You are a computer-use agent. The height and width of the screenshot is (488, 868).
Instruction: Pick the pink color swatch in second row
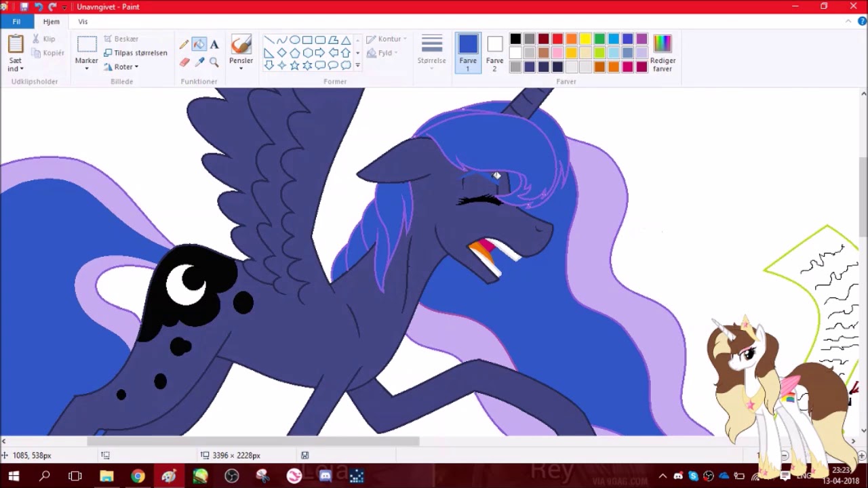pos(557,53)
